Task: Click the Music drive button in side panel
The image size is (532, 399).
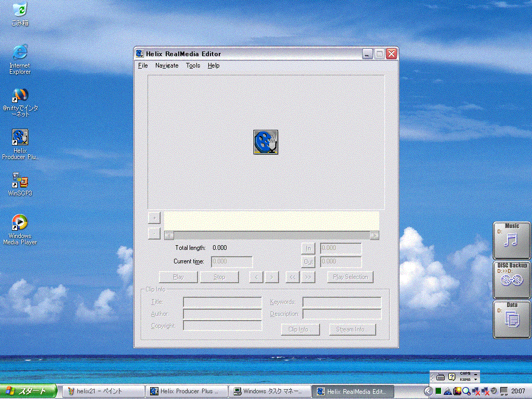Action: tap(512, 240)
